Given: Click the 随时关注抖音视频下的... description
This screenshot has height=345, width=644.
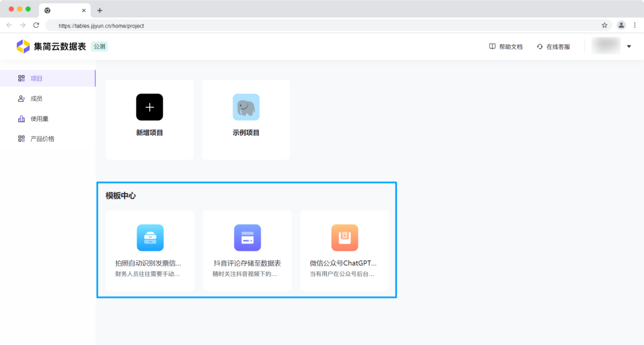Looking at the screenshot, I should tap(245, 273).
